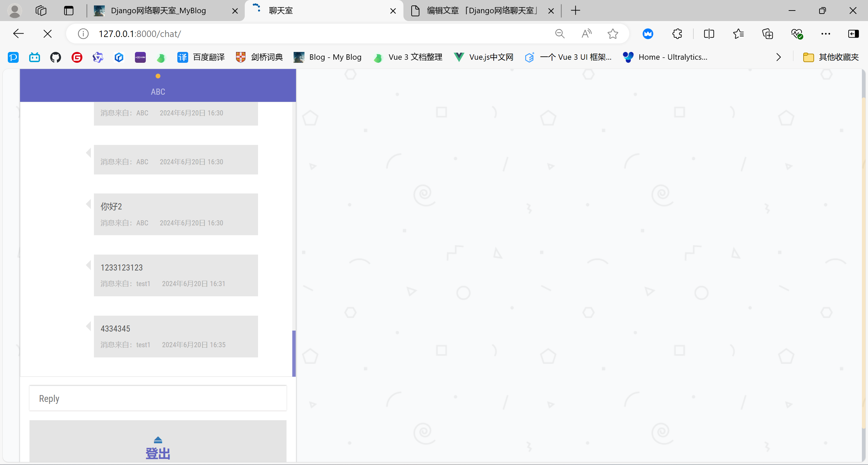Open 其他收藏夹 folder
The height and width of the screenshot is (465, 868).
click(831, 57)
